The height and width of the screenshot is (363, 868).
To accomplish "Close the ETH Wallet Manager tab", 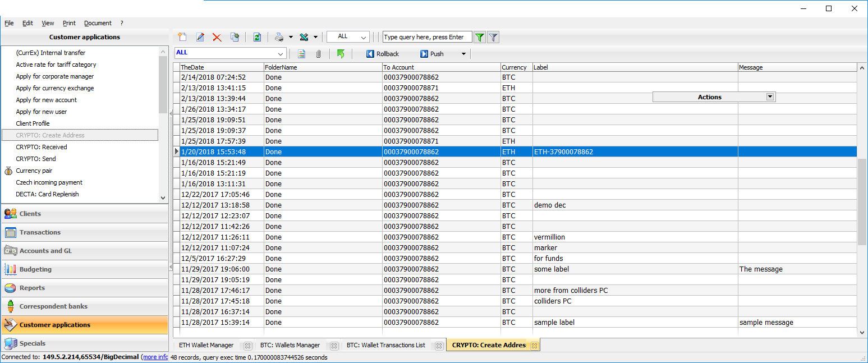I will (x=247, y=346).
